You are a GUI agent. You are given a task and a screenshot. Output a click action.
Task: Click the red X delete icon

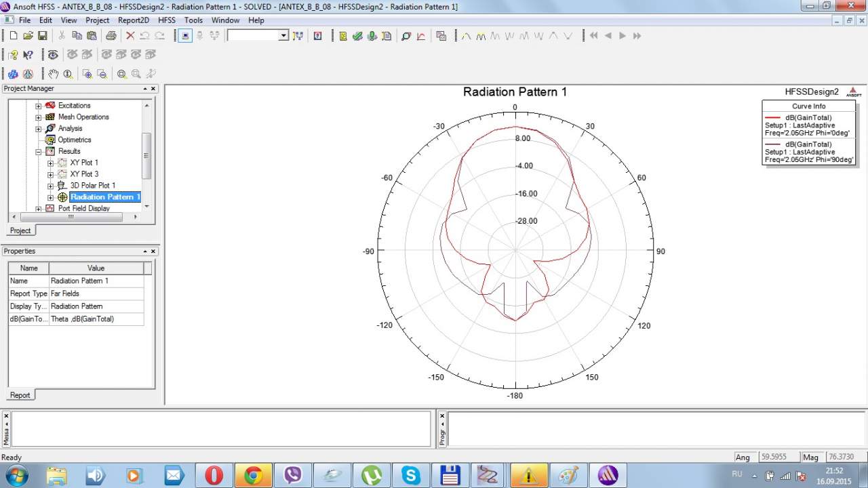pos(130,36)
